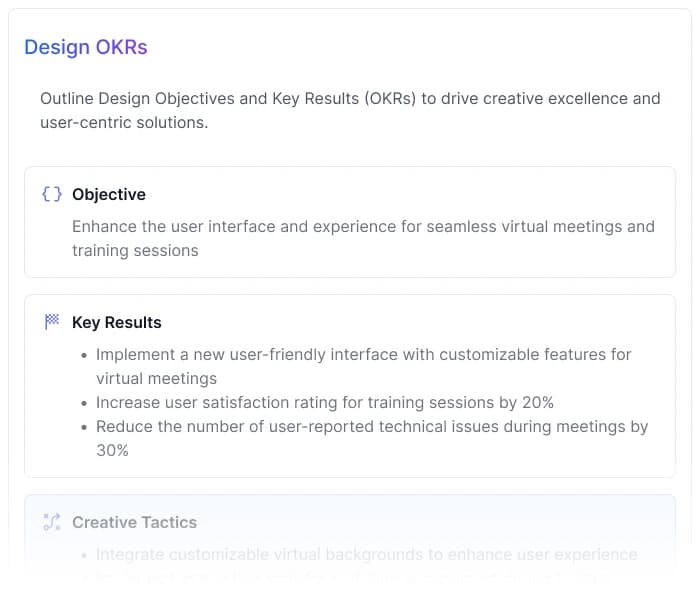Click the Outline Design Objectives description paragraph
The image size is (700, 600).
[350, 111]
